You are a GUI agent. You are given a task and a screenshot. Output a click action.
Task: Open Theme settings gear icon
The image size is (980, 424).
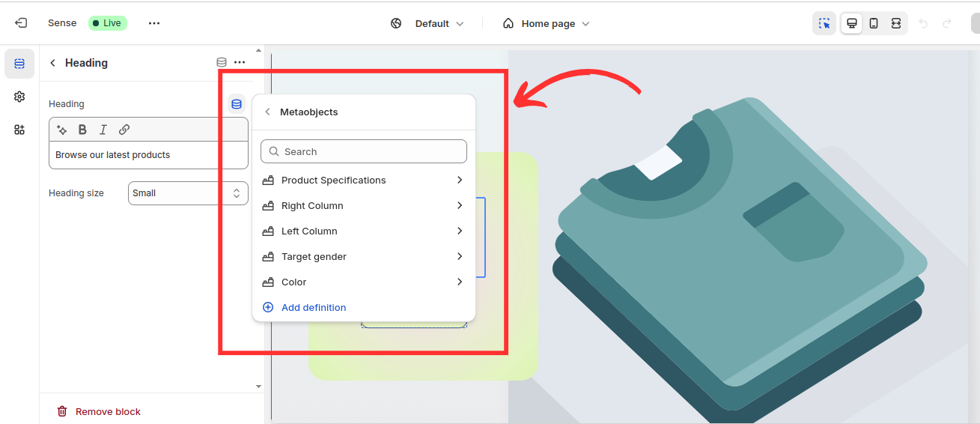19,97
